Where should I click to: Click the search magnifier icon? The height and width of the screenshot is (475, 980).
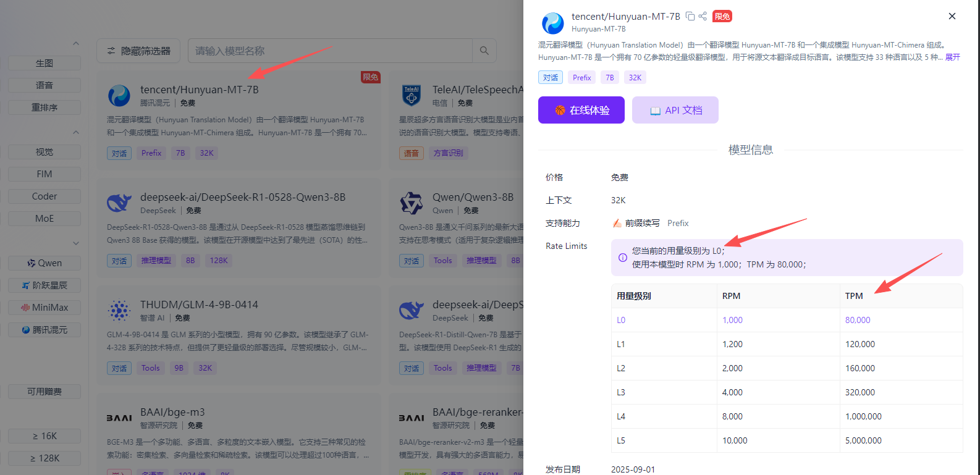[484, 51]
